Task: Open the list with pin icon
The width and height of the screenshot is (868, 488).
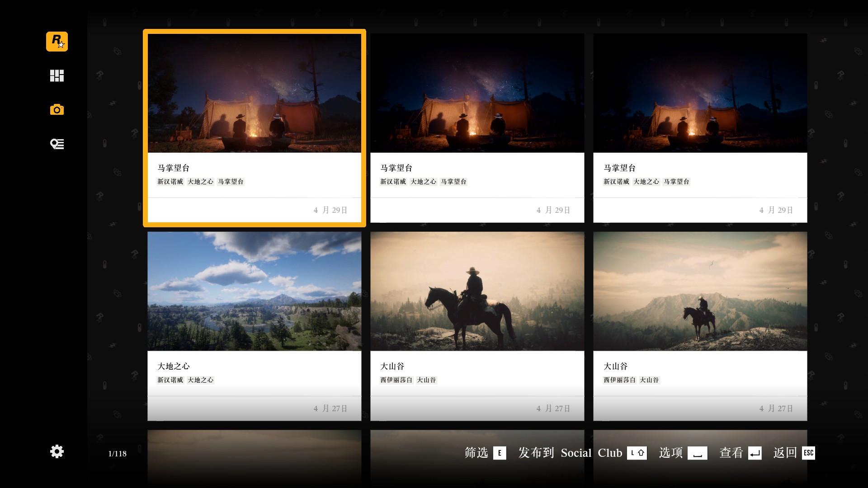Action: click(57, 144)
